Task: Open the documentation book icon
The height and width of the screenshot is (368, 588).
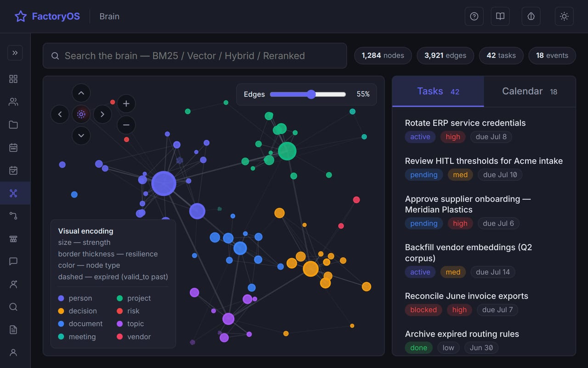Action: (500, 17)
